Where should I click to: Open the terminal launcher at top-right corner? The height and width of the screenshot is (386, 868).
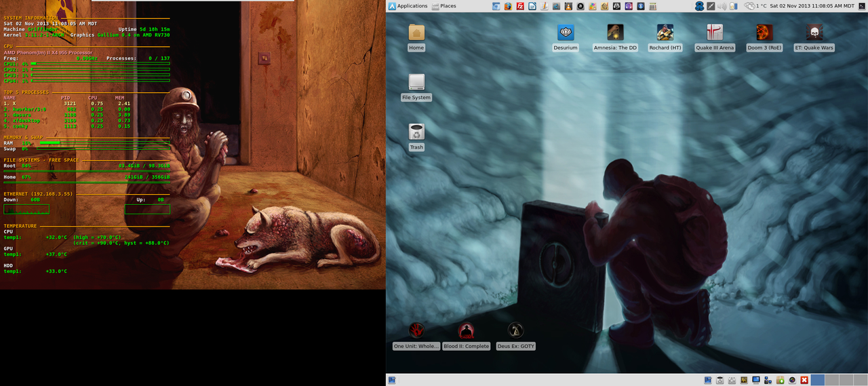(863, 6)
